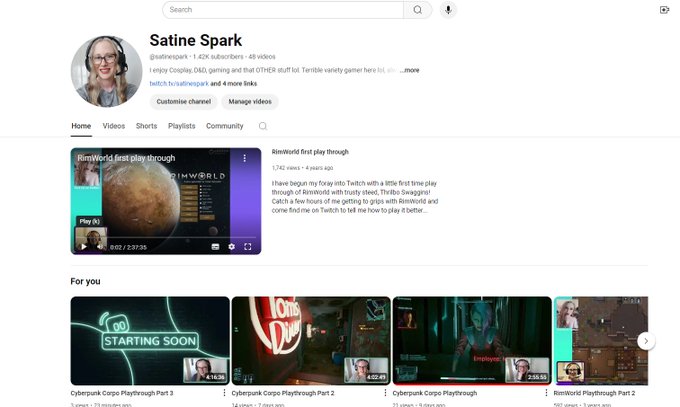Click the featured video description text

pyautogui.click(x=355, y=197)
